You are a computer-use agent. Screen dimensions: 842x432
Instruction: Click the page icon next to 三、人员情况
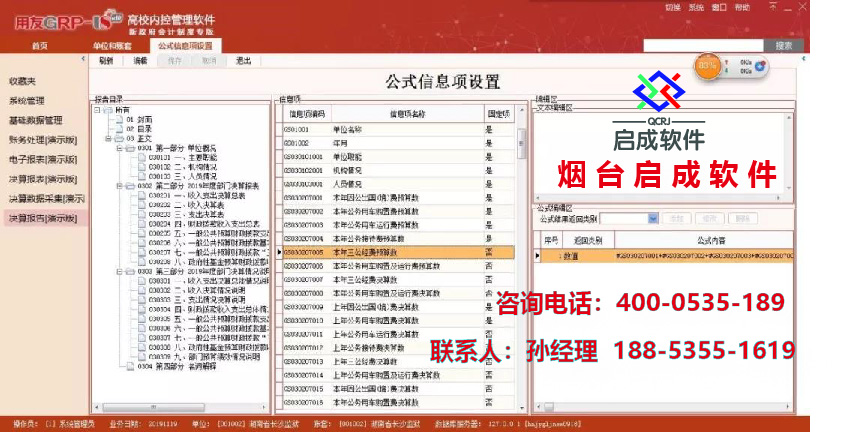142,176
